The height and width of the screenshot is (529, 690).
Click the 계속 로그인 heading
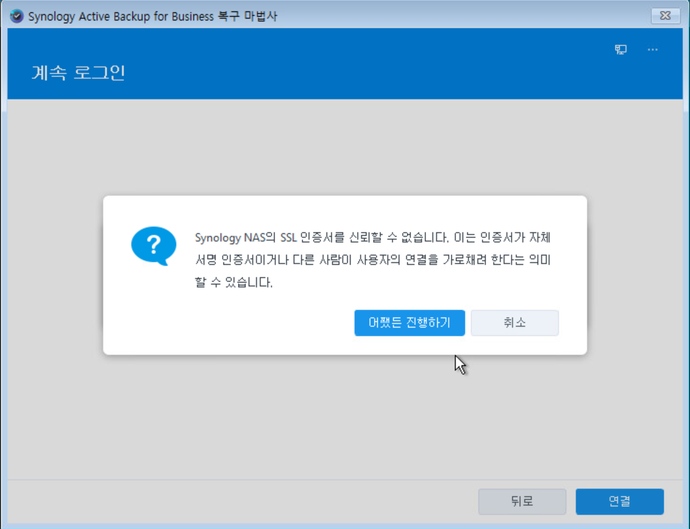coord(78,73)
